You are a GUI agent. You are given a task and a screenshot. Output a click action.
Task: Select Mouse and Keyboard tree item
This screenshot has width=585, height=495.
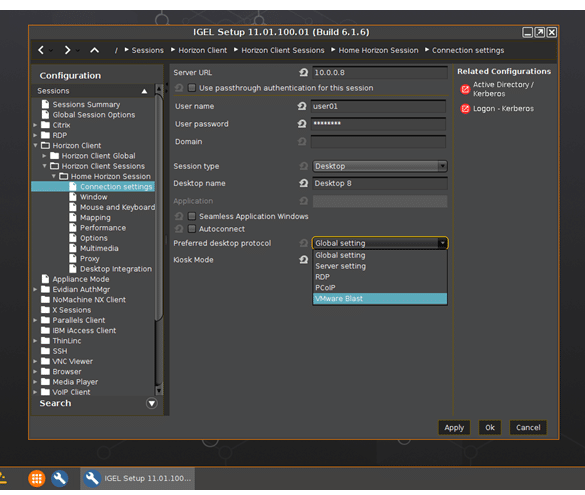pos(118,207)
